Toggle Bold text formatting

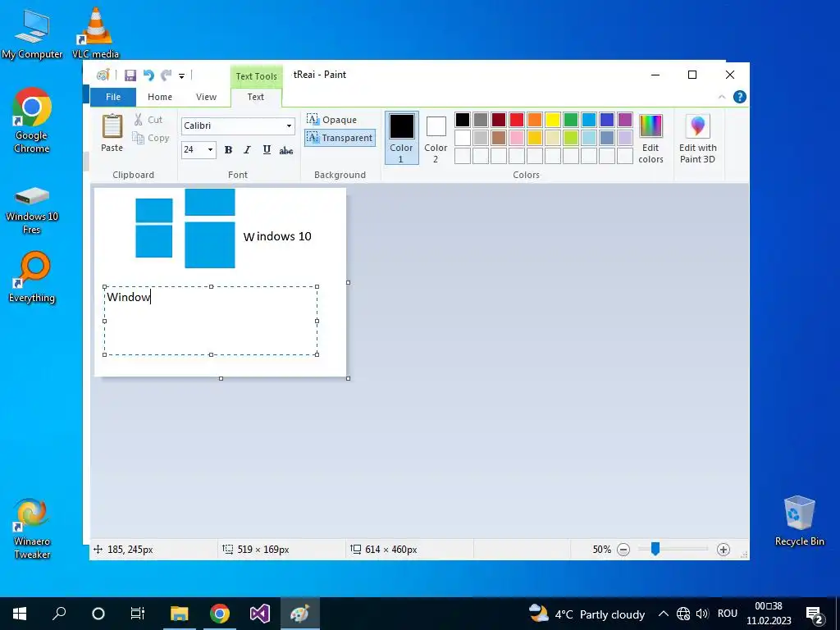click(228, 150)
